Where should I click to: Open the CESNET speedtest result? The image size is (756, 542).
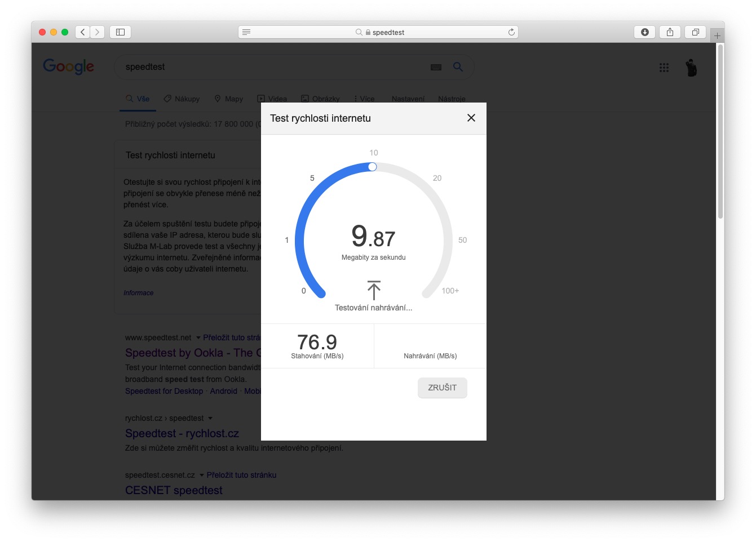point(174,490)
